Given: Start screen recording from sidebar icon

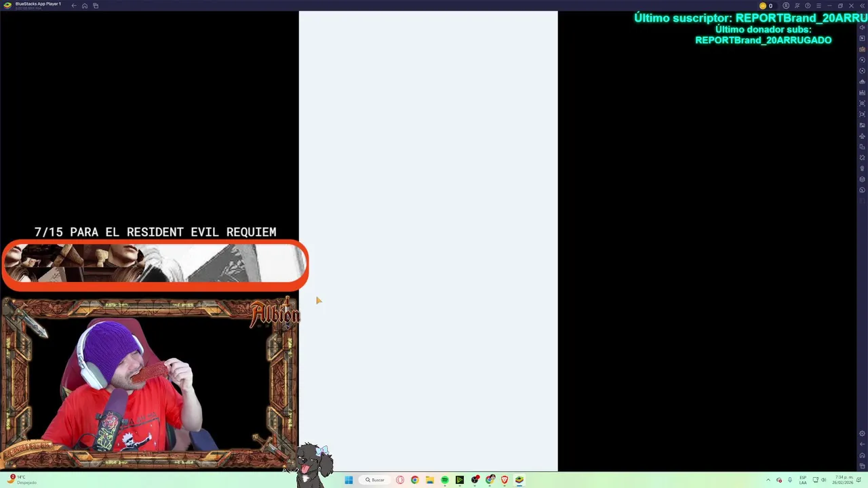Looking at the screenshot, I should pyautogui.click(x=862, y=114).
